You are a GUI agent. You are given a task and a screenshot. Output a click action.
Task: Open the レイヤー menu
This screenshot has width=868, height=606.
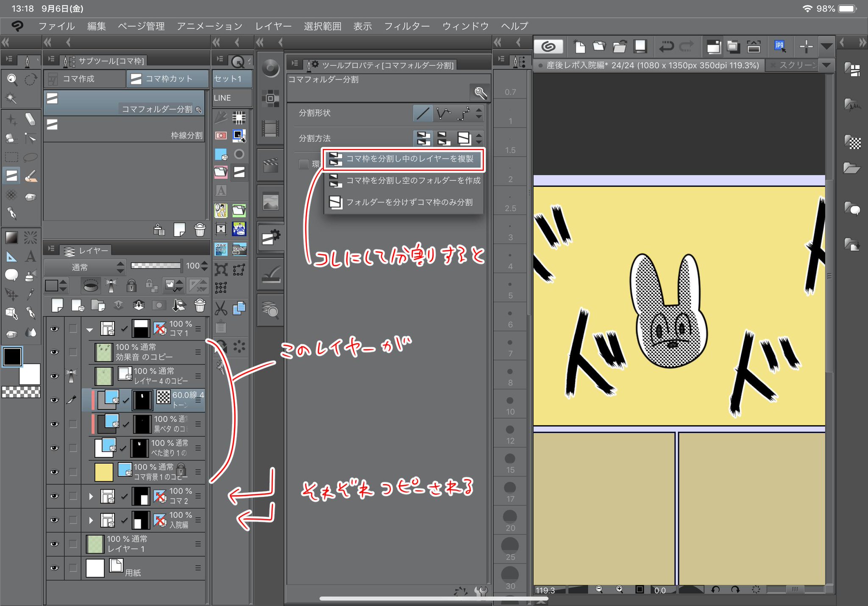click(273, 26)
